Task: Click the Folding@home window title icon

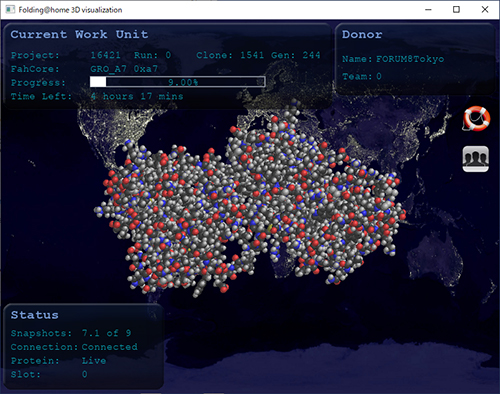Action: 10,10
